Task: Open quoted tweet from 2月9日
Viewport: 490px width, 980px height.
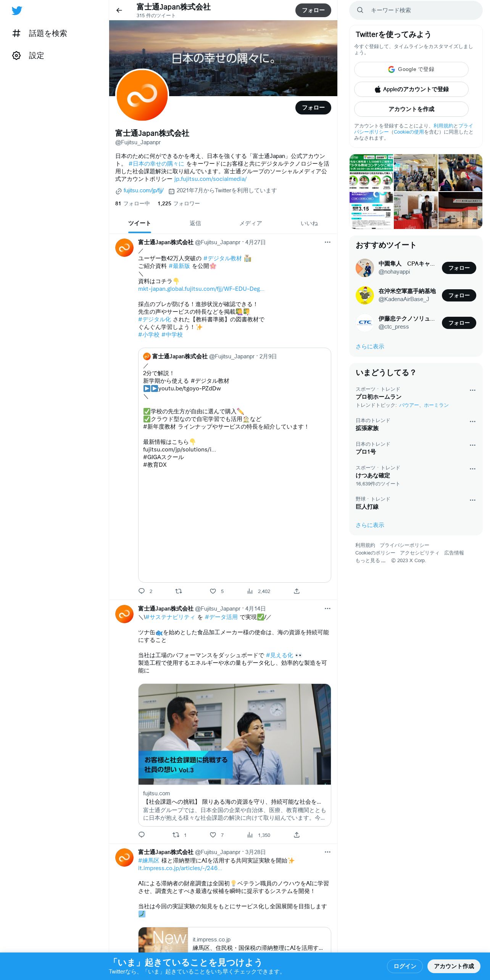Action: click(234, 465)
